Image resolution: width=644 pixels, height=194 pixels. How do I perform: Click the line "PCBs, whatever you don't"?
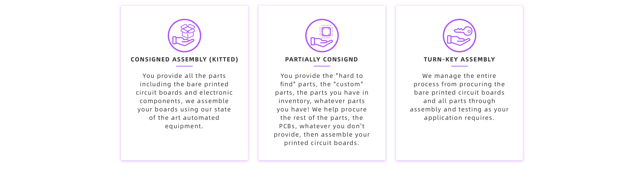pos(322,126)
